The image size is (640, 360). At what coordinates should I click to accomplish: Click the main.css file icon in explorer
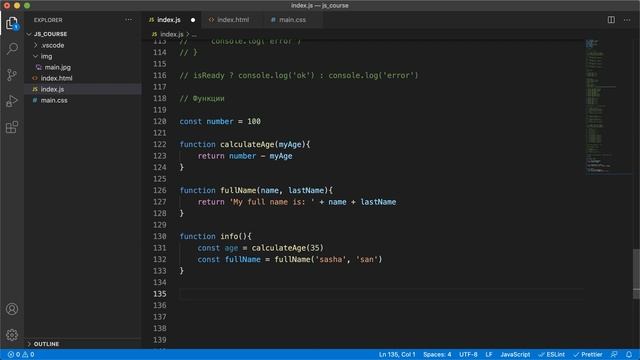35,100
